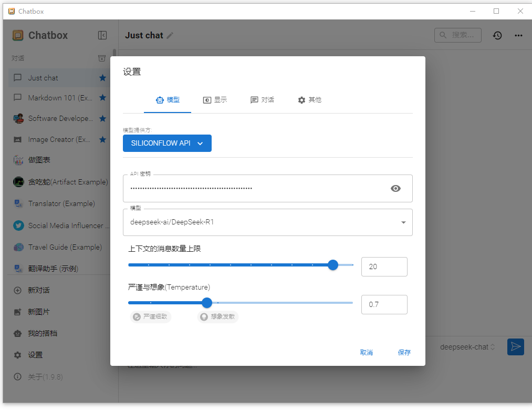Click the 搜索 search box
This screenshot has width=532, height=410.
pos(458,35)
